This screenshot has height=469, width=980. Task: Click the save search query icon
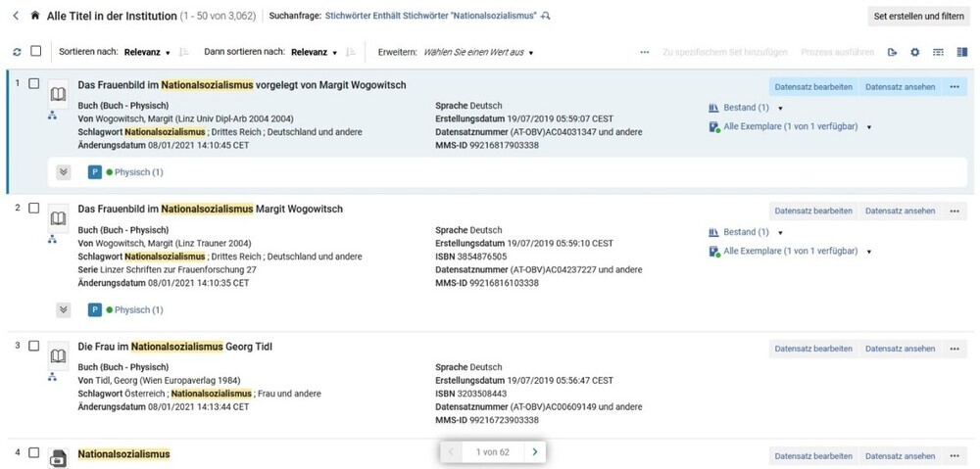coord(545,17)
